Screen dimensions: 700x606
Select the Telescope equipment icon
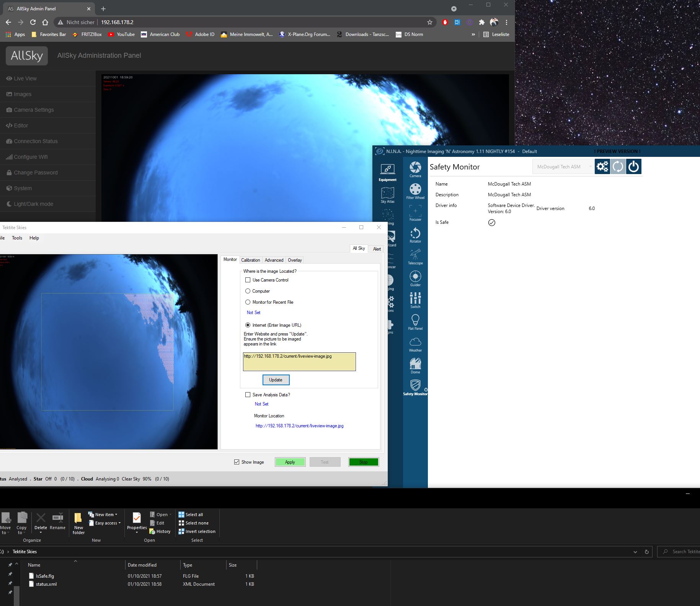(x=415, y=256)
